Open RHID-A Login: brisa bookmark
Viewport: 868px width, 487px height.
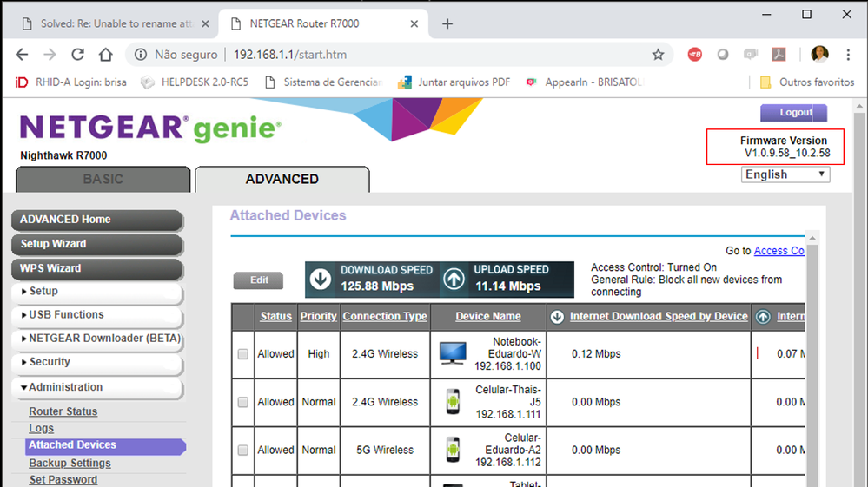[x=70, y=82]
